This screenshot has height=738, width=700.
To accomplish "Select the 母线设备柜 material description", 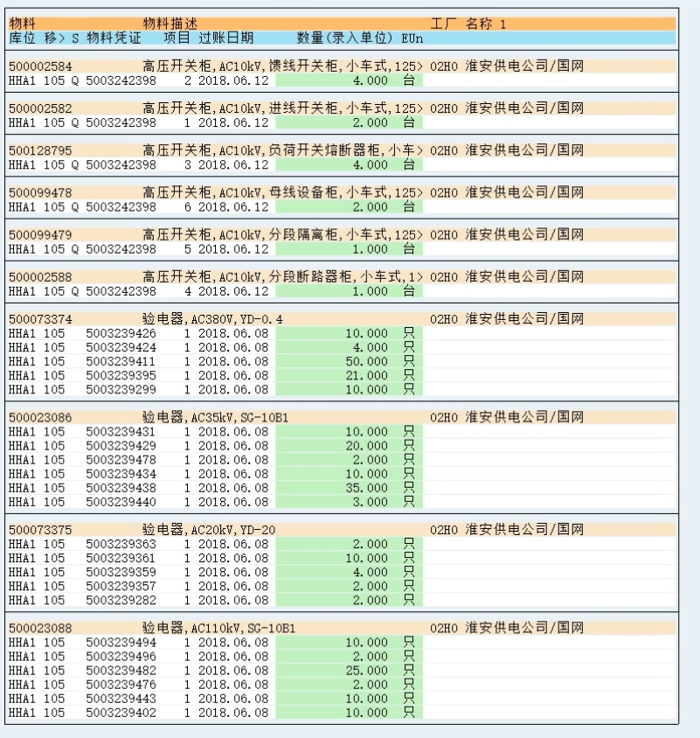I will point(277,192).
